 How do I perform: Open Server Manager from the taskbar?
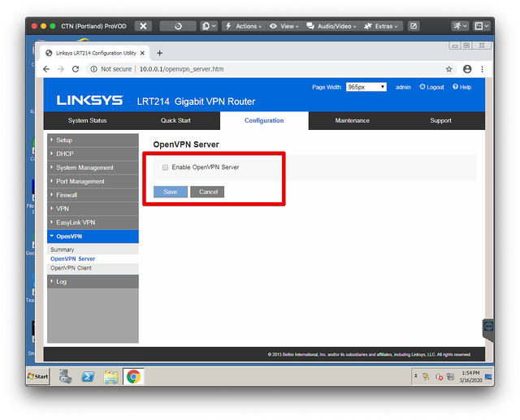click(x=65, y=377)
